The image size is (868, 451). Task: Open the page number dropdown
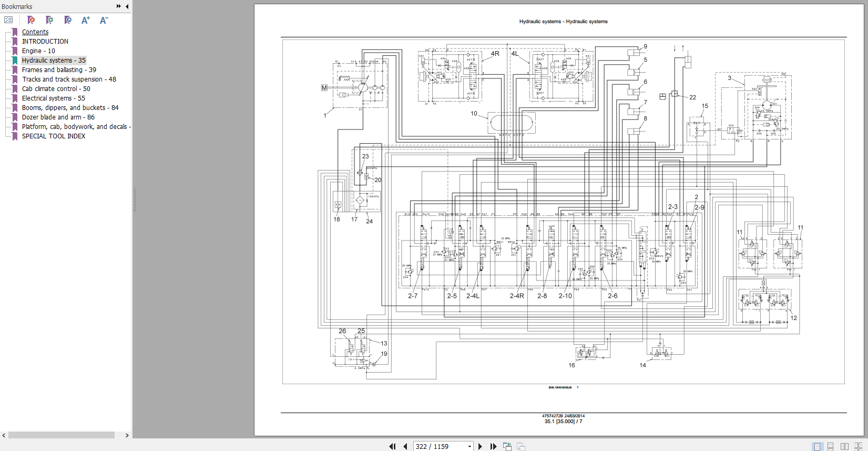point(469,446)
